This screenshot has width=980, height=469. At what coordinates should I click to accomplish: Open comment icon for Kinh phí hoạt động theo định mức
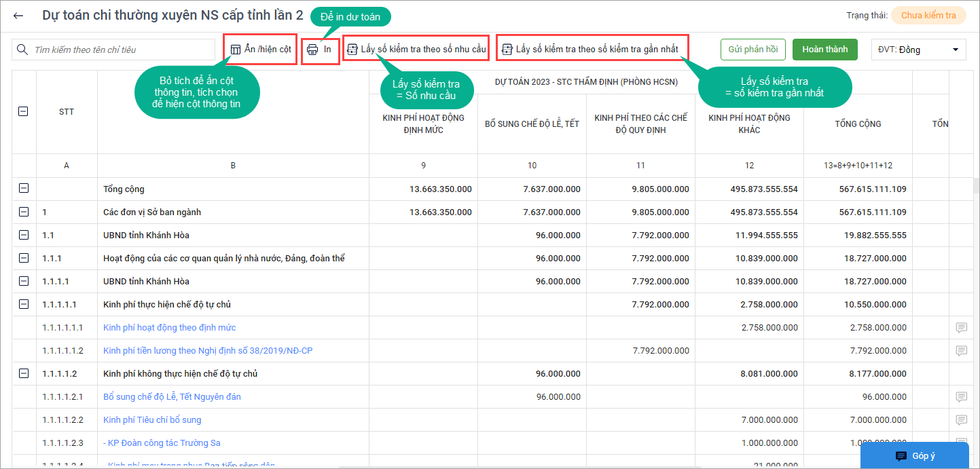[961, 328]
